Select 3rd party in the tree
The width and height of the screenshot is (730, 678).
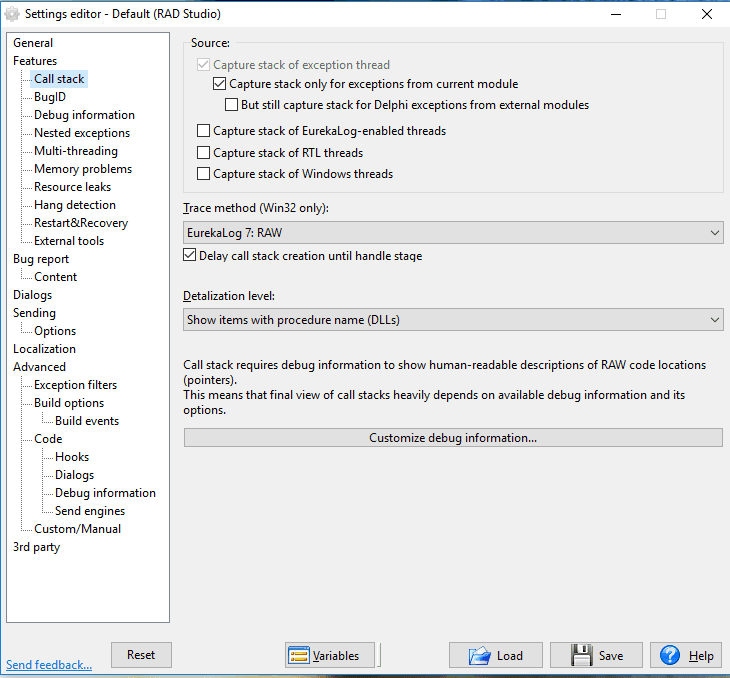point(36,547)
